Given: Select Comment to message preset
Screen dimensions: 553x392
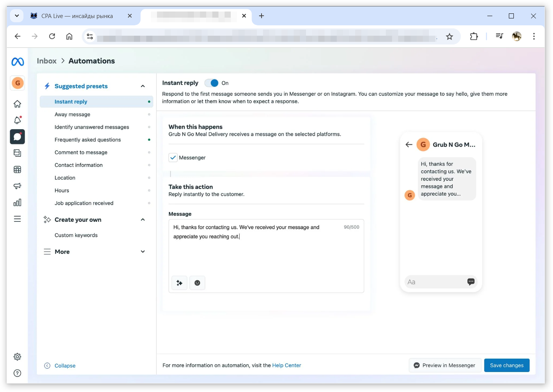Looking at the screenshot, I should [x=96, y=152].
